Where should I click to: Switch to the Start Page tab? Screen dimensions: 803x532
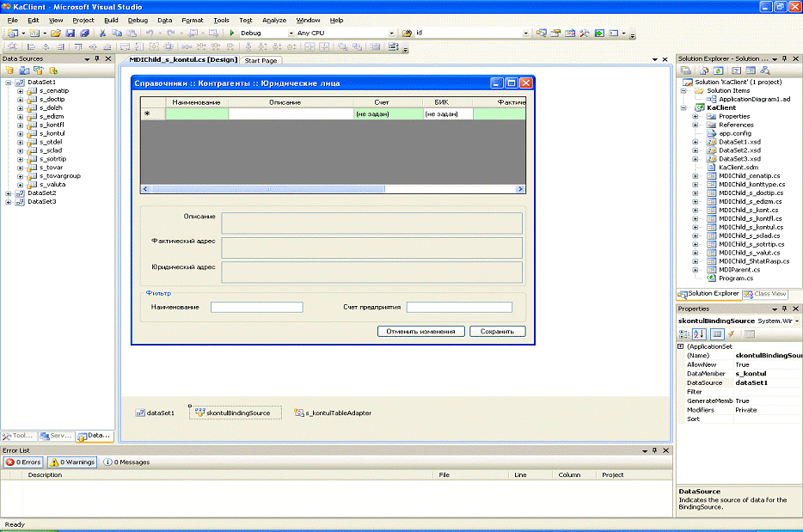(261, 61)
